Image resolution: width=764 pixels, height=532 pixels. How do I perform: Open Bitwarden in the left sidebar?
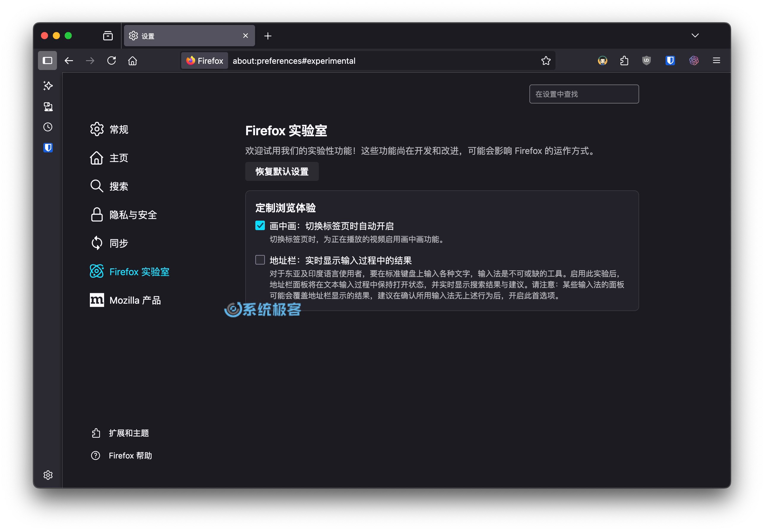[x=48, y=148]
